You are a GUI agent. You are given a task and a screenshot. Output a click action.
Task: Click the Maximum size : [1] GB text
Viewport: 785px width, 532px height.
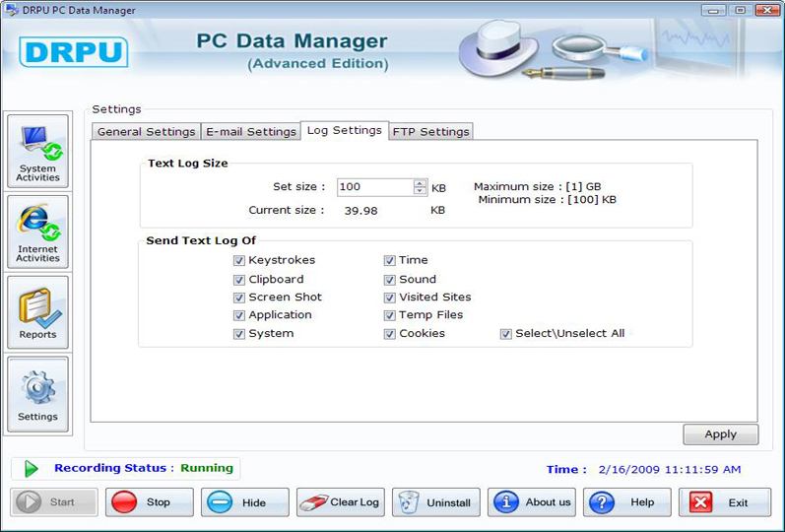point(537,187)
